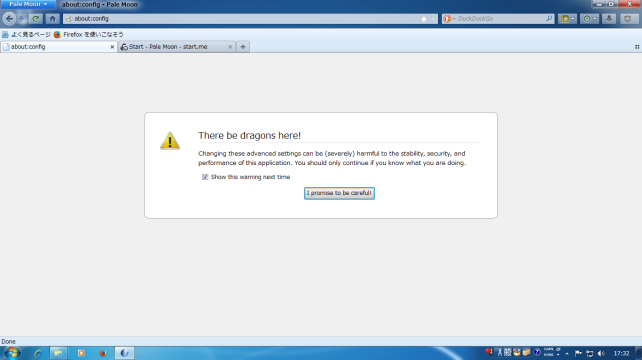Click the Done status bar text

(8, 341)
